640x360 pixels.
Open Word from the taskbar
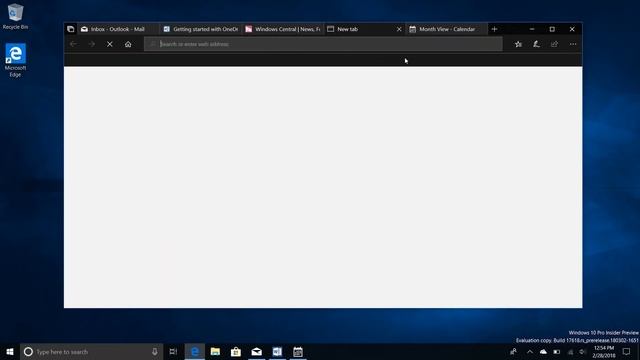277,351
